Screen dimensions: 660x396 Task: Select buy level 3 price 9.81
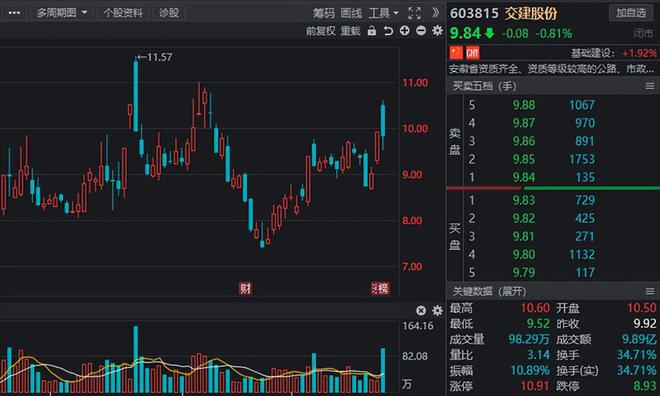pyautogui.click(x=524, y=236)
